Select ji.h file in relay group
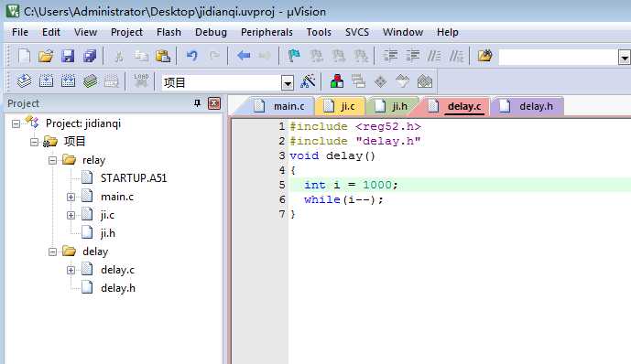Viewport: 631px width, 364px height. [x=107, y=233]
